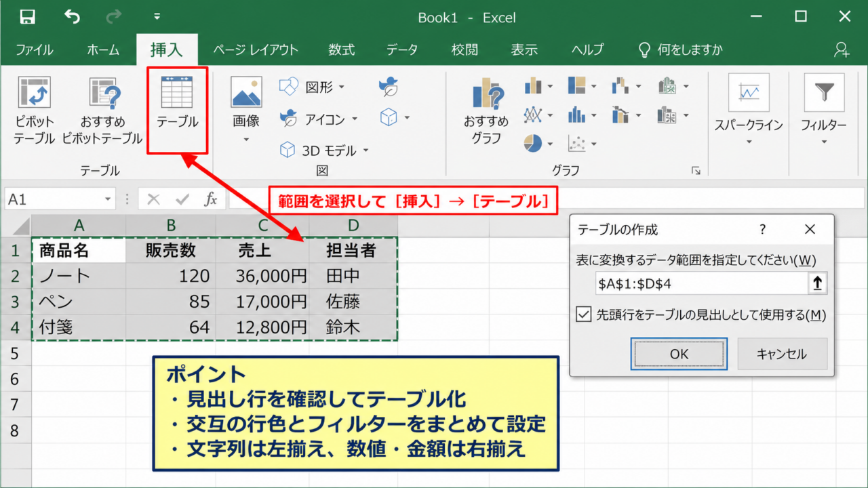Select column B header
Viewport: 868px width, 488px height.
click(x=171, y=226)
